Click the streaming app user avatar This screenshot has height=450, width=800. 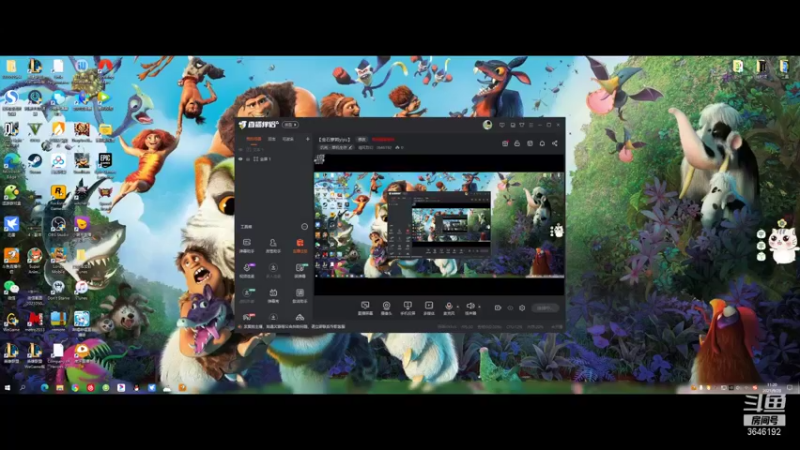point(487,124)
